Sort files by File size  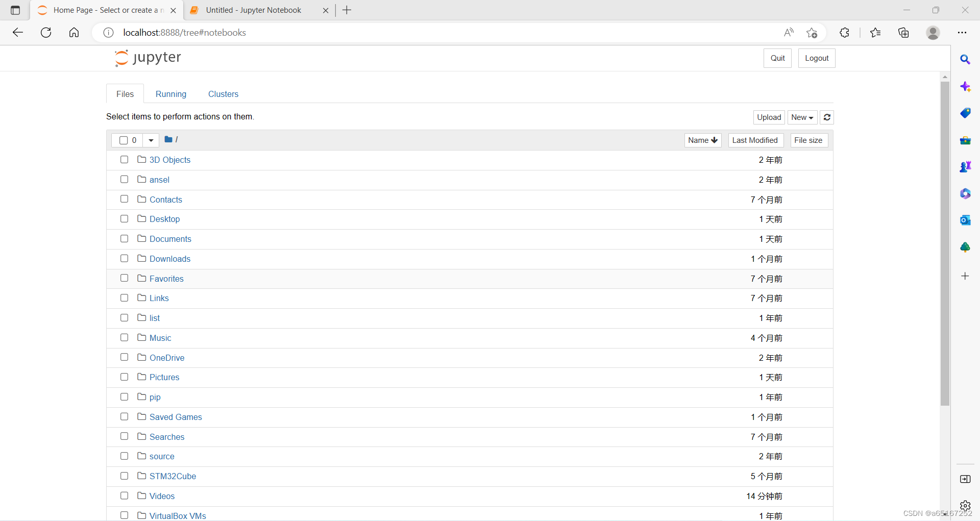(808, 140)
